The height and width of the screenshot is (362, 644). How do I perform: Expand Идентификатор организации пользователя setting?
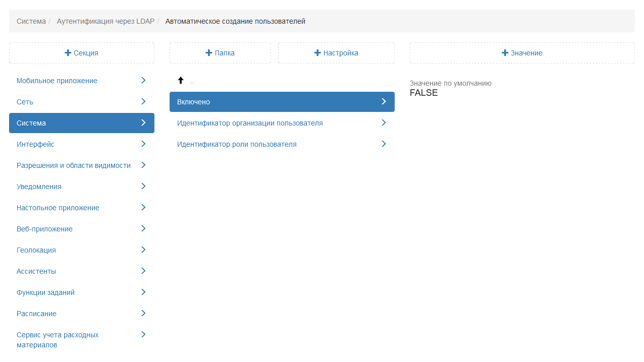click(250, 123)
